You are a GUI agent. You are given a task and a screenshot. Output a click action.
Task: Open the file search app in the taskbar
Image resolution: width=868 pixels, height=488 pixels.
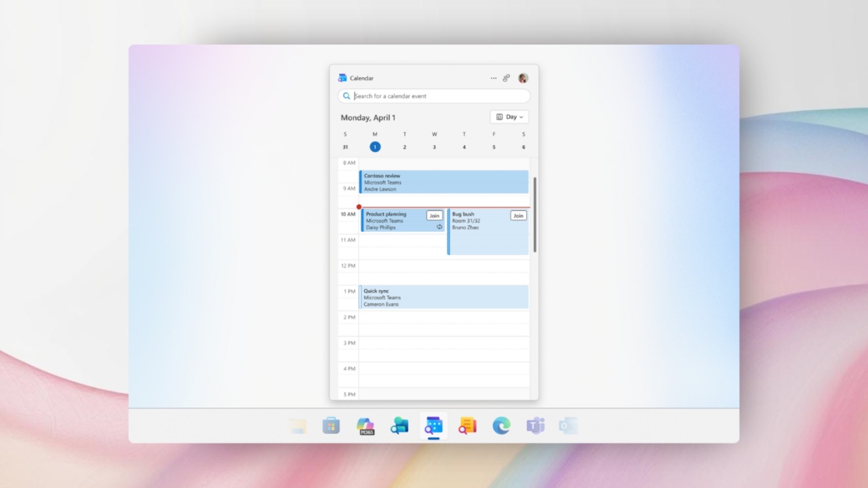click(467, 426)
